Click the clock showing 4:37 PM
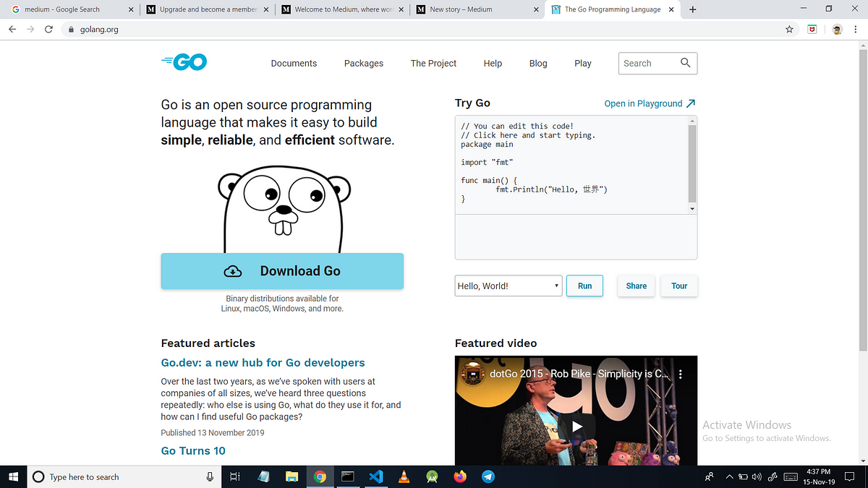This screenshot has width=868, height=488. 820,476
